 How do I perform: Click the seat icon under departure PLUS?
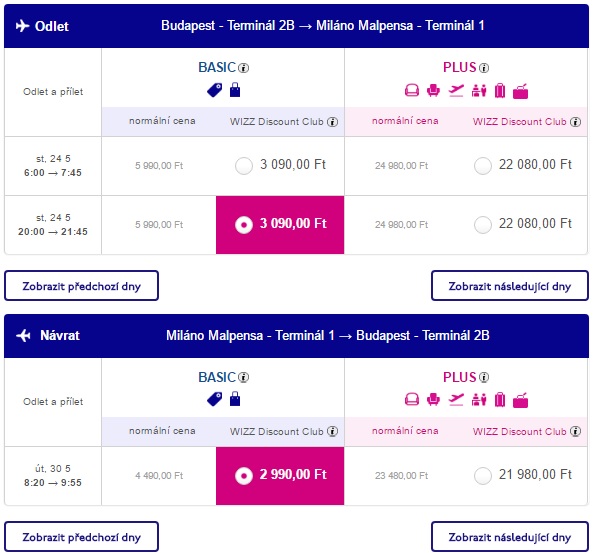coord(433,90)
